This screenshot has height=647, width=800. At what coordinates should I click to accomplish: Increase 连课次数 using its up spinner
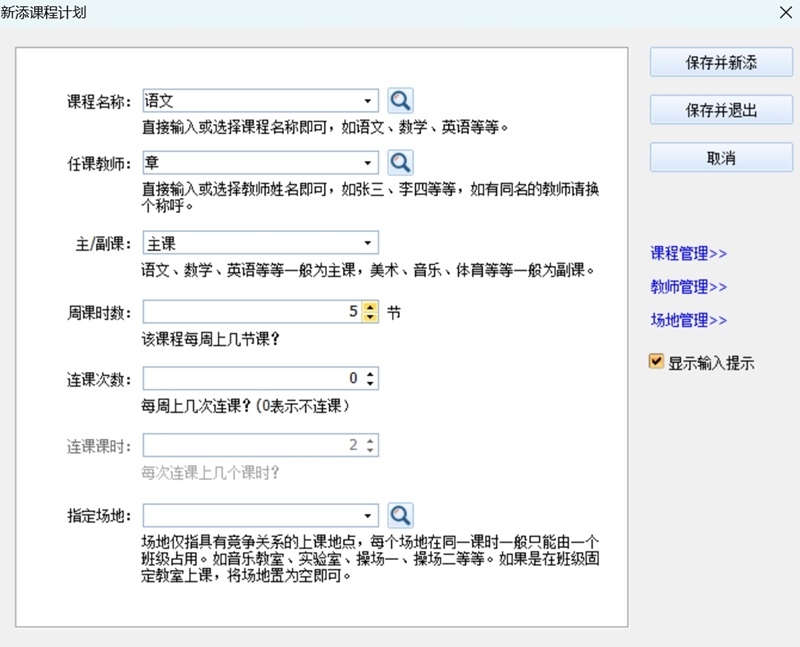tap(371, 374)
